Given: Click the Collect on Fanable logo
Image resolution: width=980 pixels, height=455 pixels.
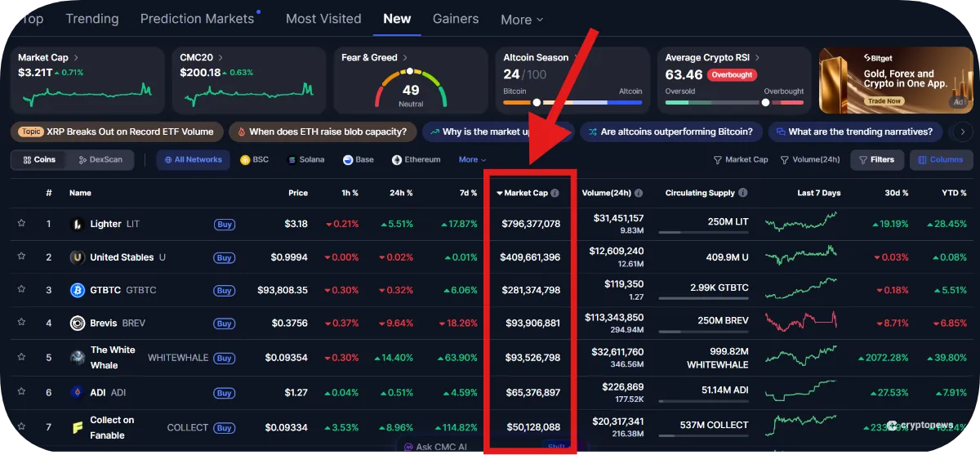Looking at the screenshot, I should [78, 427].
